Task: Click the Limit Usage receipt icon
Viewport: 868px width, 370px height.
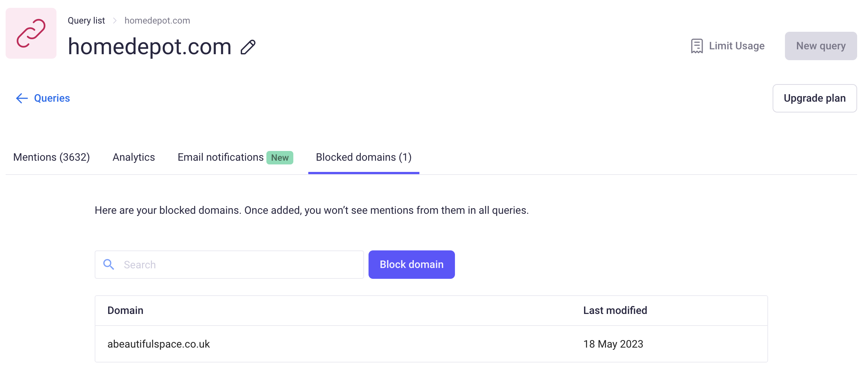Action: click(697, 46)
